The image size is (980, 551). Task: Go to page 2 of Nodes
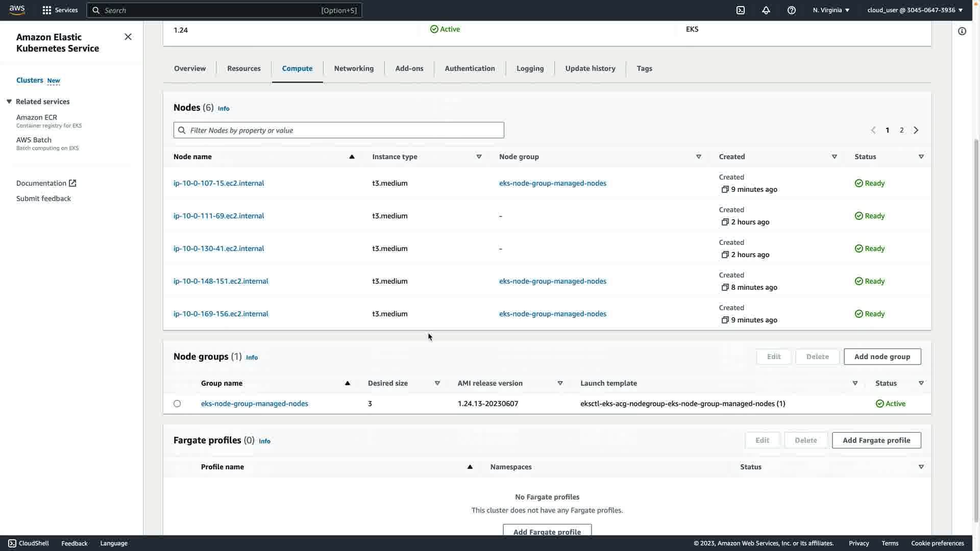point(902,130)
